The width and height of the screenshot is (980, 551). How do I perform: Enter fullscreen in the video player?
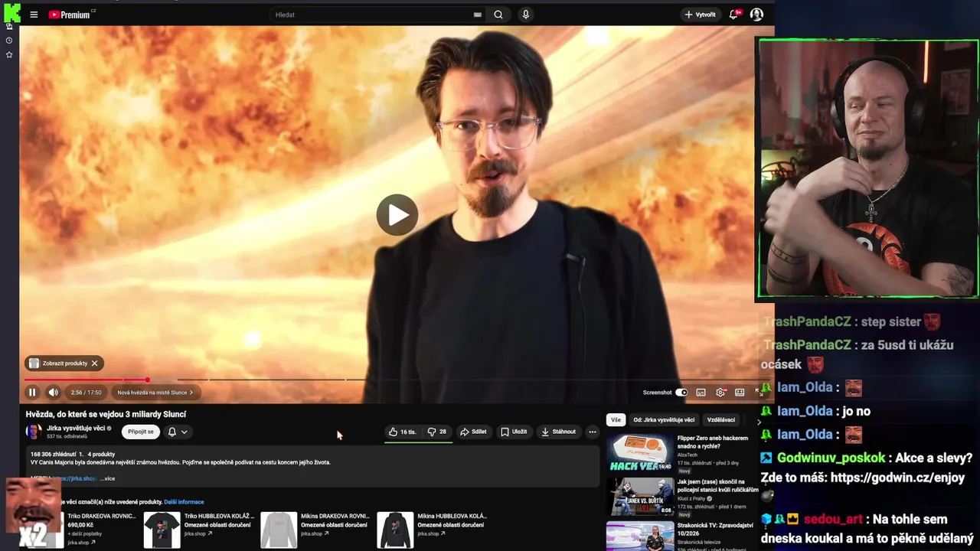coord(759,393)
